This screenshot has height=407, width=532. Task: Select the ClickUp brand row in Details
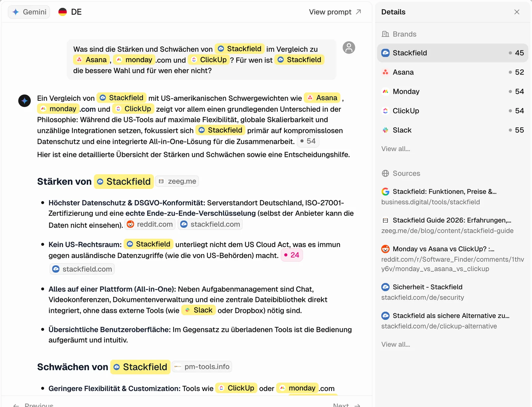[x=453, y=111]
